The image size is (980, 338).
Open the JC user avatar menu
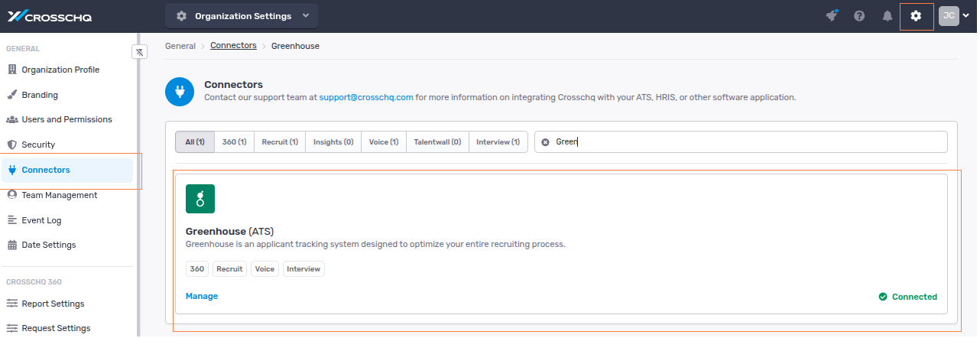click(x=954, y=16)
